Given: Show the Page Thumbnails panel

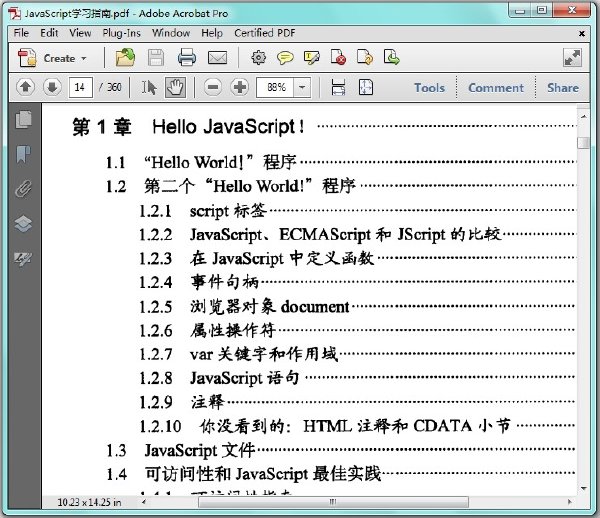Looking at the screenshot, I should pyautogui.click(x=23, y=119).
